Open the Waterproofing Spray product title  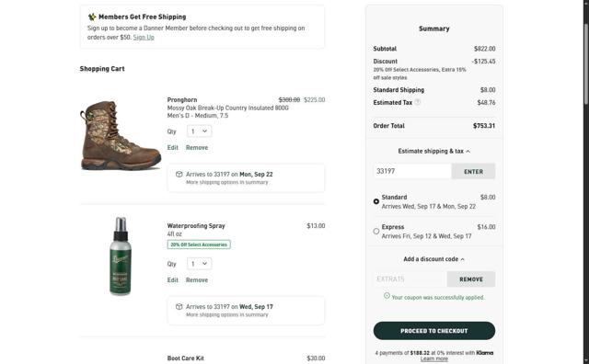pyautogui.click(x=196, y=226)
